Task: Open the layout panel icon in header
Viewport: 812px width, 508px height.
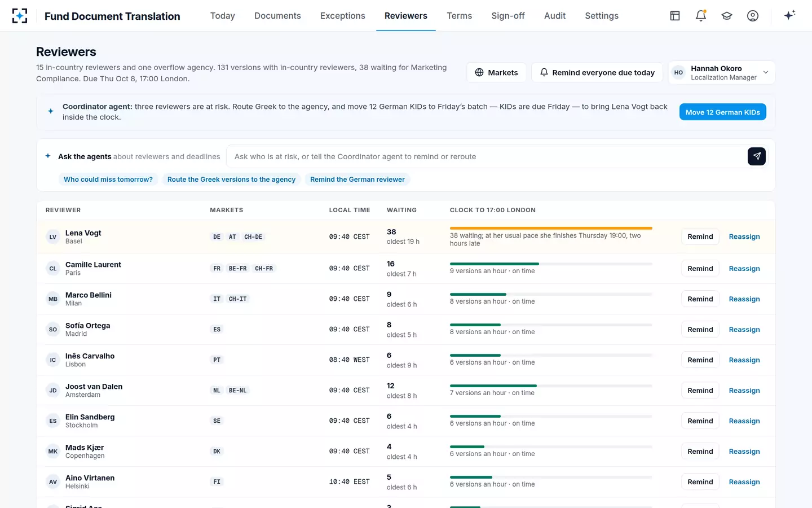Action: click(x=675, y=16)
